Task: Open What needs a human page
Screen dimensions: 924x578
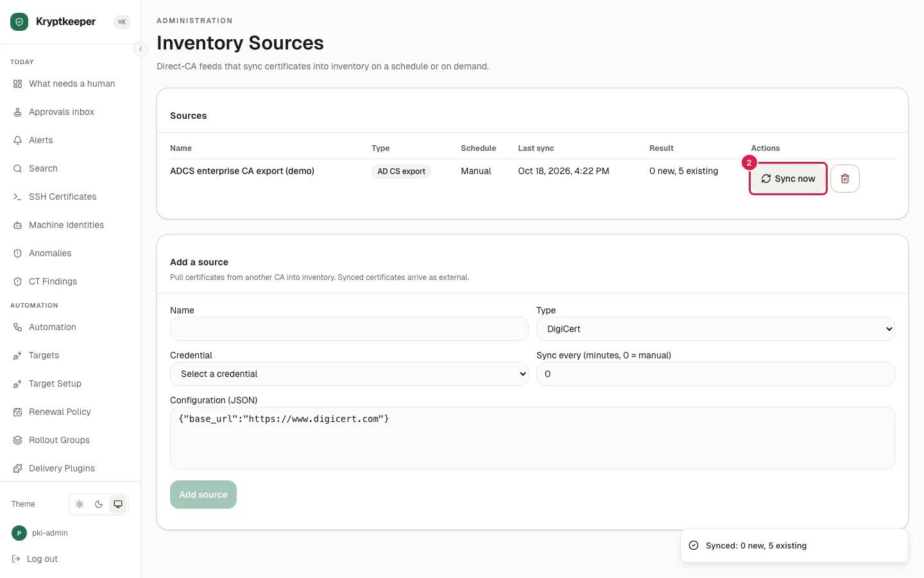Action: pos(71,83)
